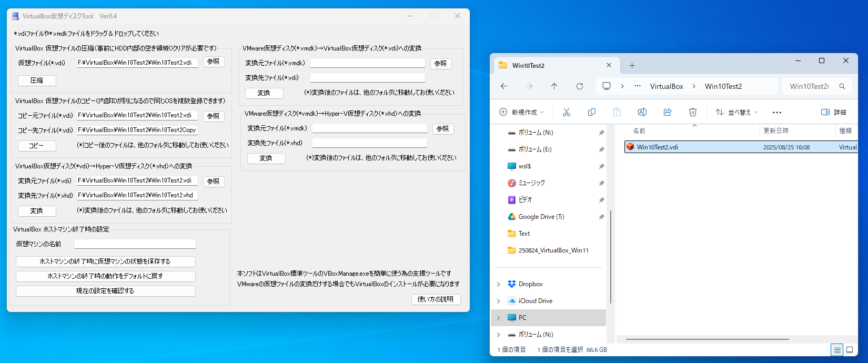Click the Share icon in Explorer toolbar
The image size is (868, 363).
668,112
